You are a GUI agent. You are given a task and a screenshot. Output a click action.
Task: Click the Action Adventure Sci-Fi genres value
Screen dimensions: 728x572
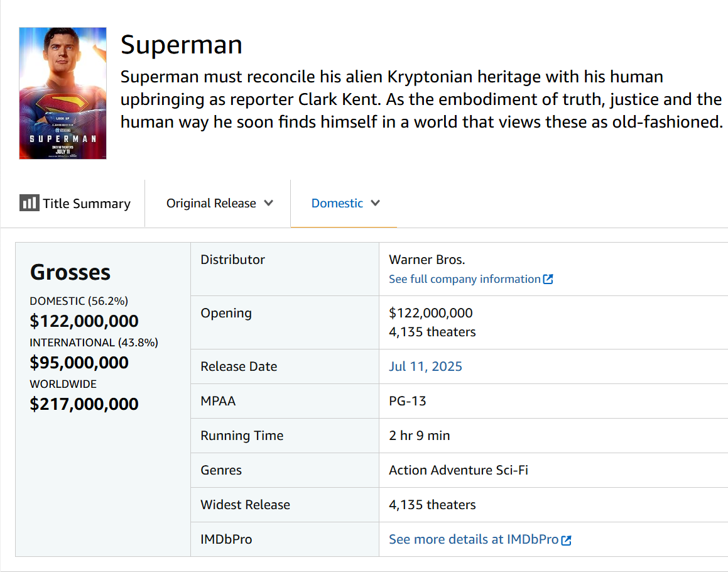click(x=459, y=470)
